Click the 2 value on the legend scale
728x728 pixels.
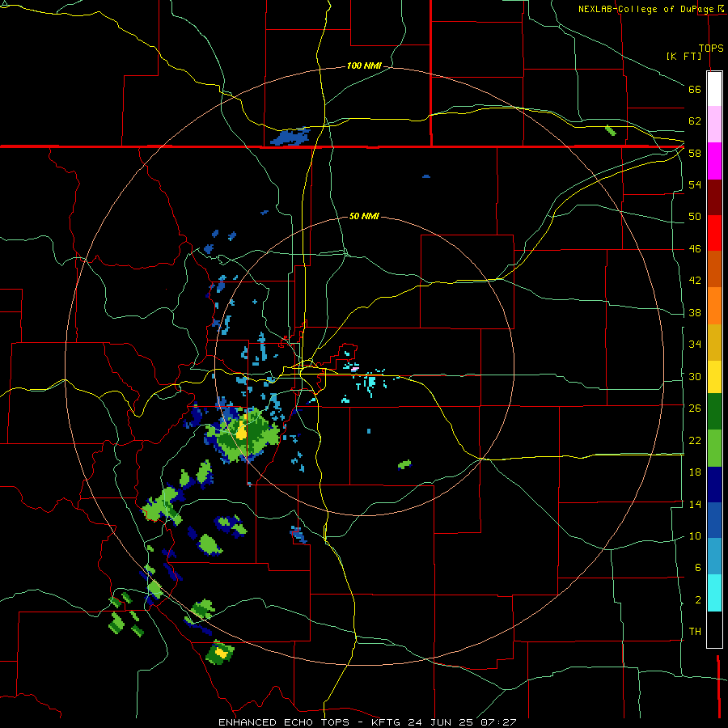click(x=697, y=600)
